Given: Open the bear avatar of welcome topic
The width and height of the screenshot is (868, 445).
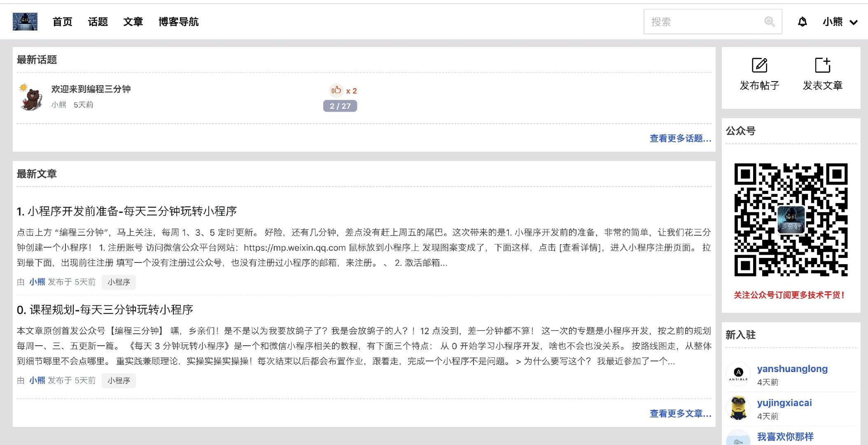Looking at the screenshot, I should 31,97.
